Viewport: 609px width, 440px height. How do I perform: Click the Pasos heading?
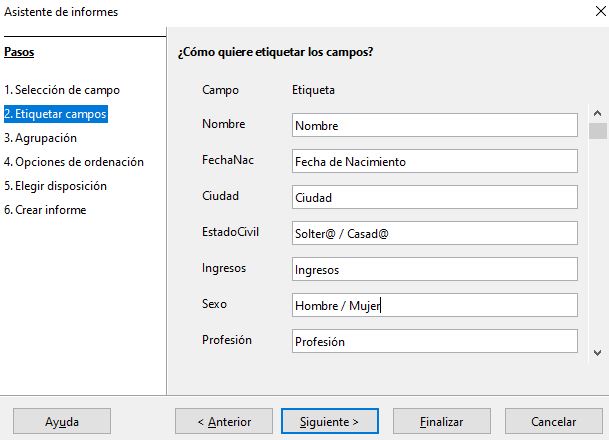(19, 52)
